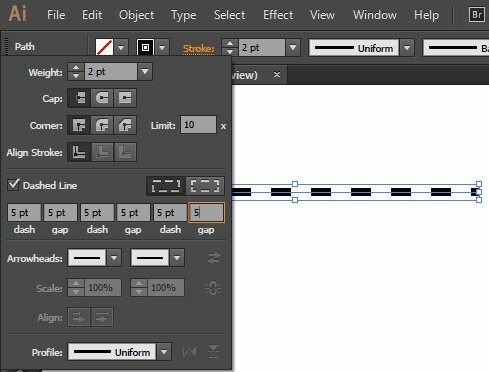Choose the Round Join corner icon
Viewport: 489px width, 372px height.
tap(102, 125)
